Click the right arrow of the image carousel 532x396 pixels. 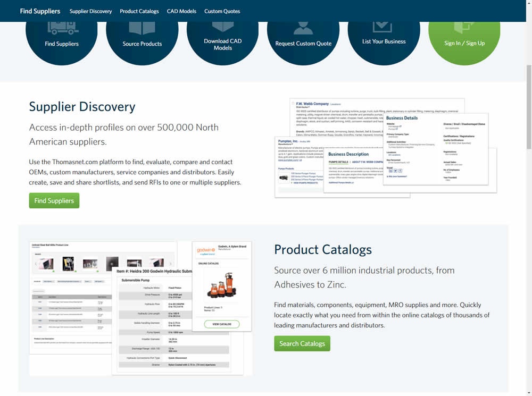pos(170,264)
